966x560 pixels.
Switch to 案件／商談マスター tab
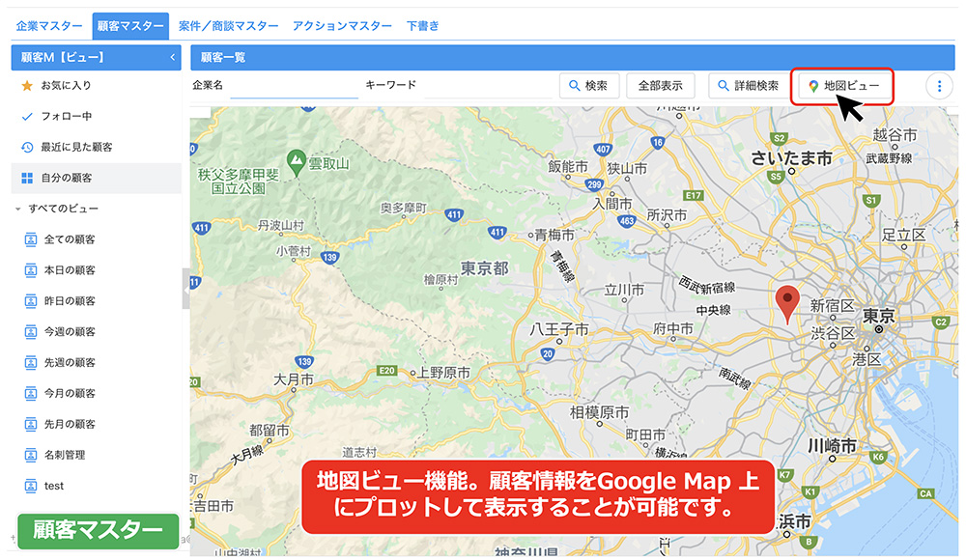pos(228,26)
